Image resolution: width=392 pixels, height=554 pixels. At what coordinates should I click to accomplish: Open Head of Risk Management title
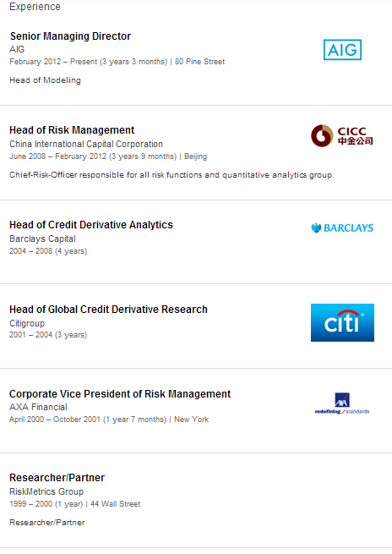click(x=72, y=130)
